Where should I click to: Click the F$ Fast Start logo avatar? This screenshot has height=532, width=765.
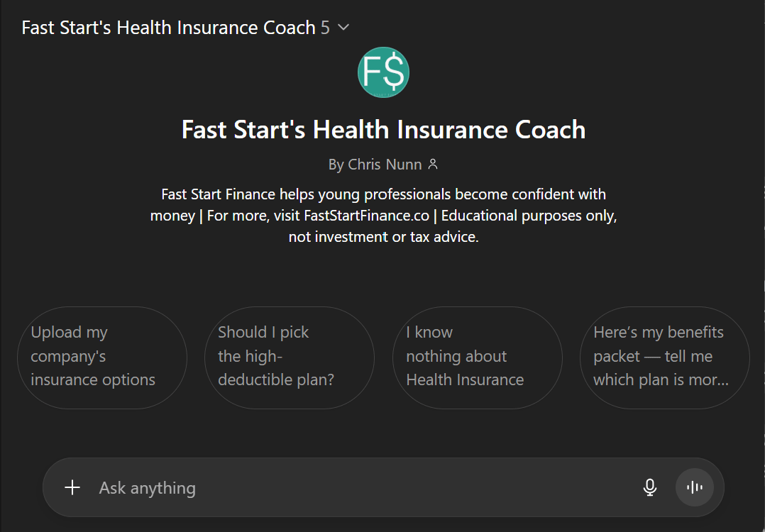[383, 72]
